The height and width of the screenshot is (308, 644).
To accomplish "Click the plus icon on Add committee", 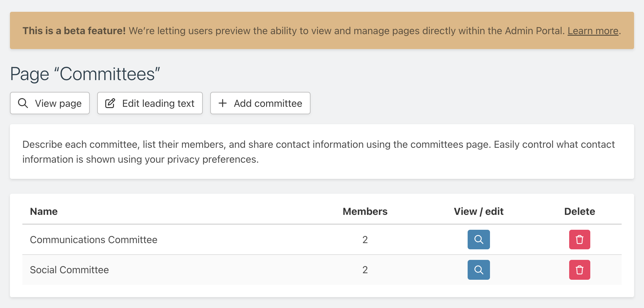I will [x=222, y=103].
